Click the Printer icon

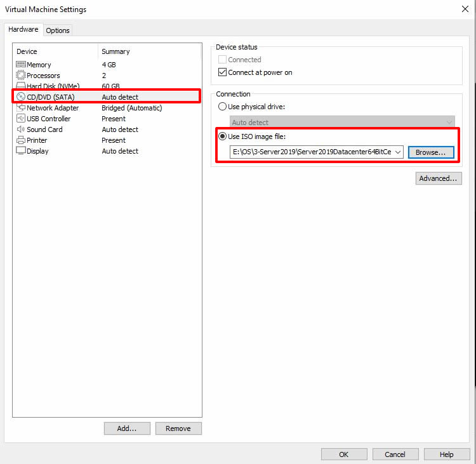pos(21,140)
